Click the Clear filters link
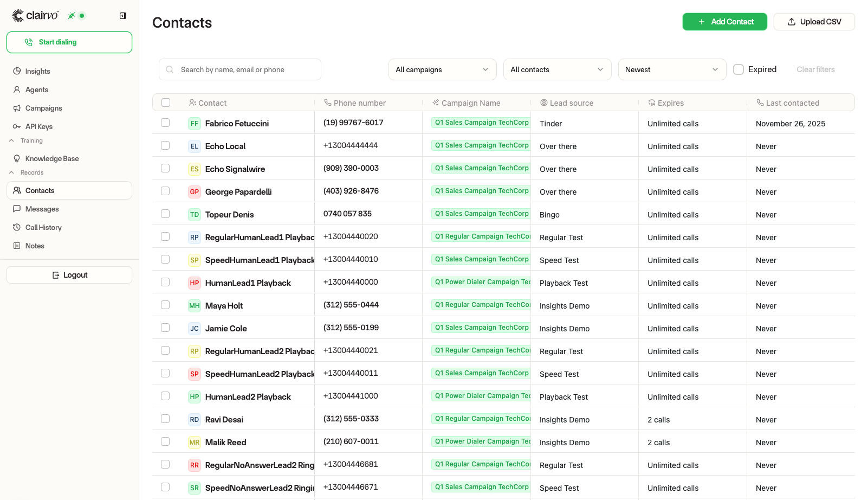 (815, 69)
